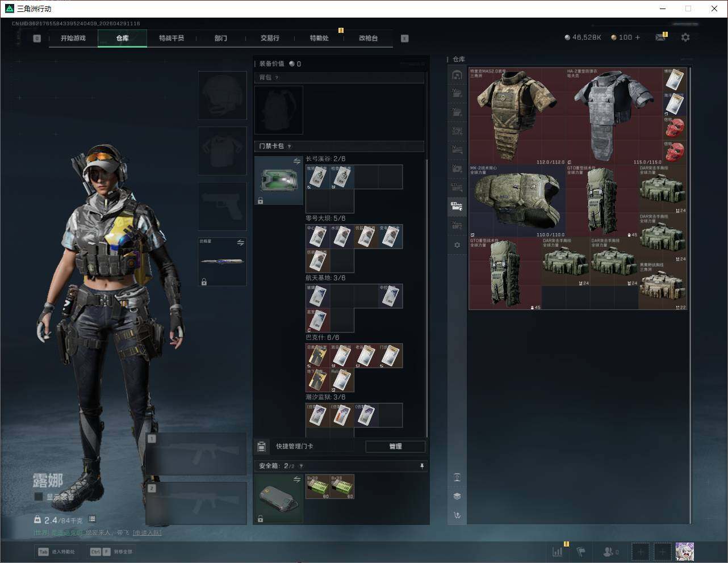Viewport: 728px width, 563px height.
Task: Select the empty pistol slot
Action: [x=223, y=206]
